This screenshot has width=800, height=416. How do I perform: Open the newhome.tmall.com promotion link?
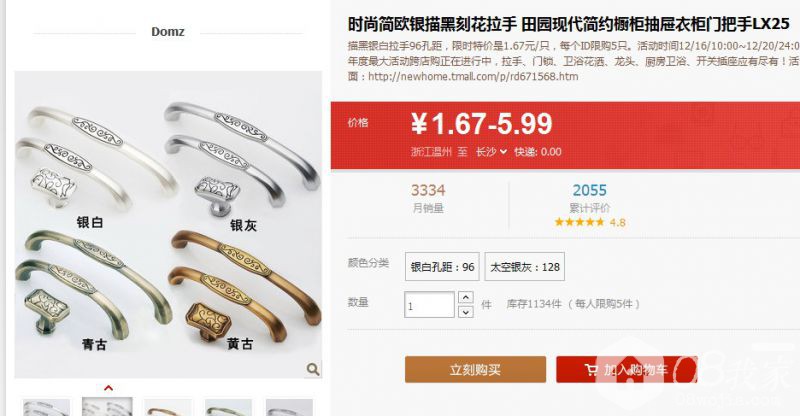(x=473, y=77)
